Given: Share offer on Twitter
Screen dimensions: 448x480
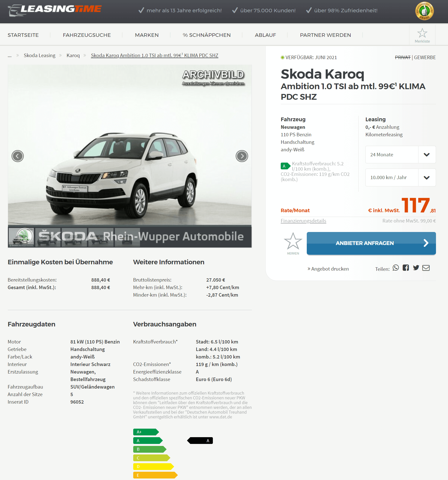Looking at the screenshot, I should (x=416, y=268).
